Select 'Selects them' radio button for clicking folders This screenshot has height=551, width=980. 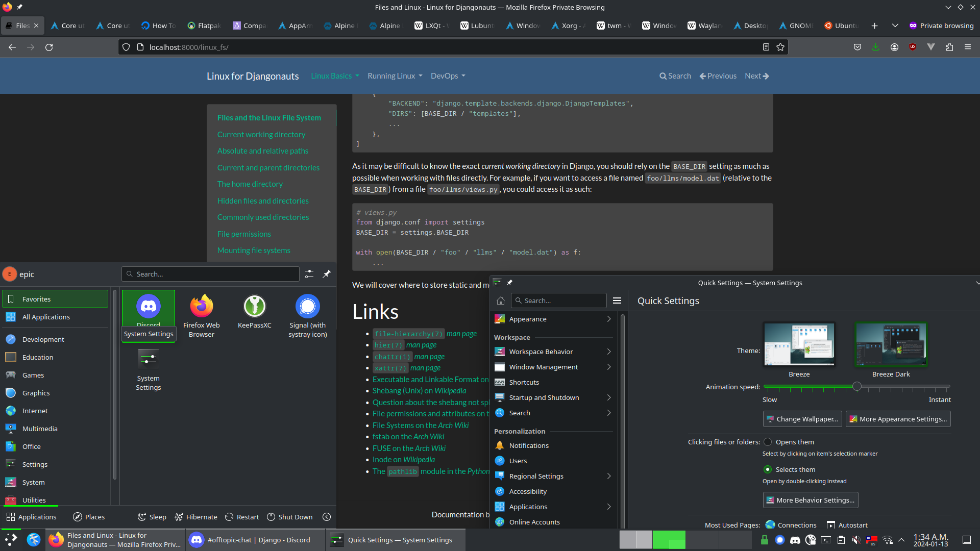coord(767,469)
